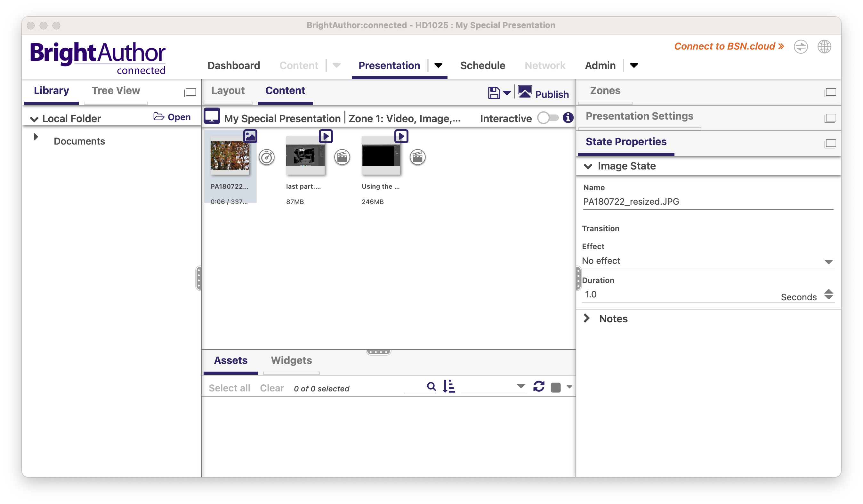This screenshot has height=504, width=863.
Task: Select the Documents tree item
Action: pyautogui.click(x=79, y=141)
